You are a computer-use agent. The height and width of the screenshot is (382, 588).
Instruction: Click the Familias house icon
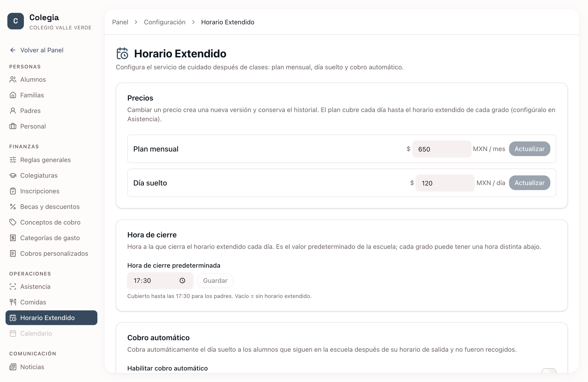click(x=13, y=95)
